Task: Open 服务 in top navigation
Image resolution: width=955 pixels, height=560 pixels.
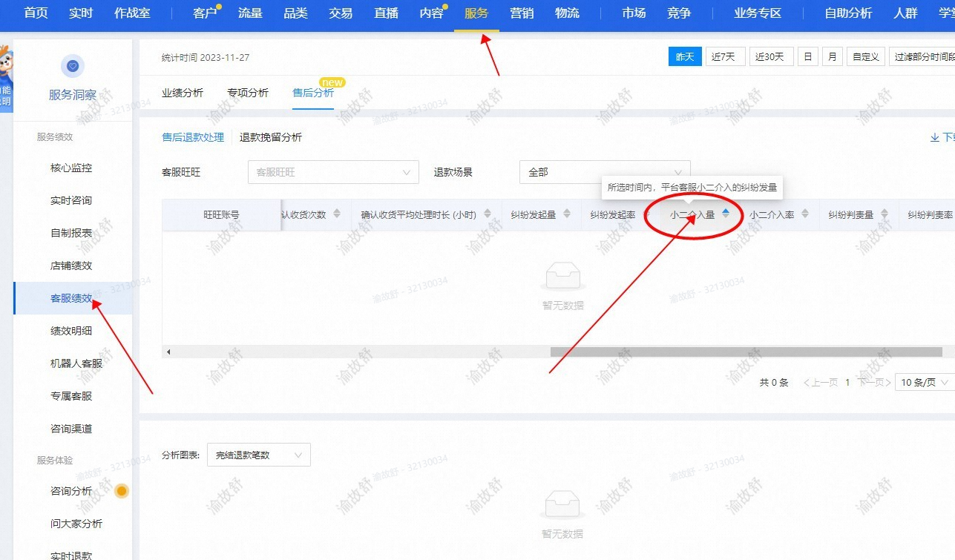Action: pos(476,13)
